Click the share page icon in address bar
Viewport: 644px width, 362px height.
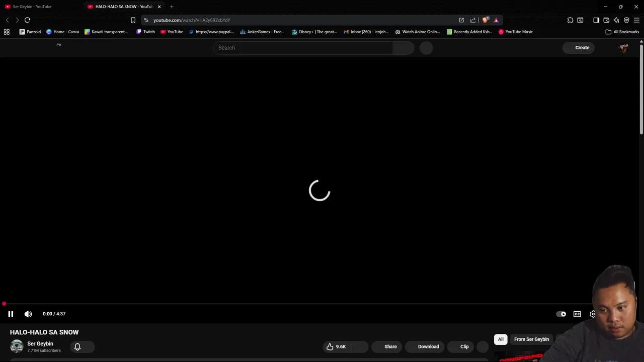point(473,20)
